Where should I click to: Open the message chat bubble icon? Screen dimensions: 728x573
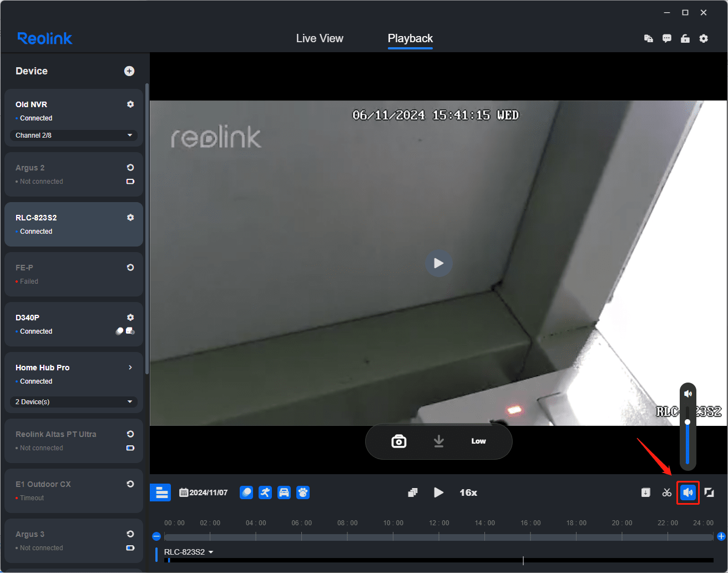pyautogui.click(x=667, y=38)
